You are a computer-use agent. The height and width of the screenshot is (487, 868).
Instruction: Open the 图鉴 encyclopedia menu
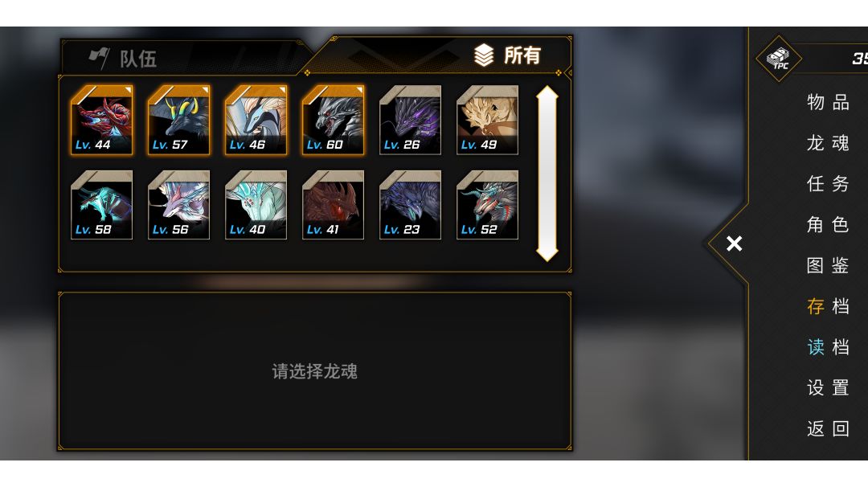point(828,265)
